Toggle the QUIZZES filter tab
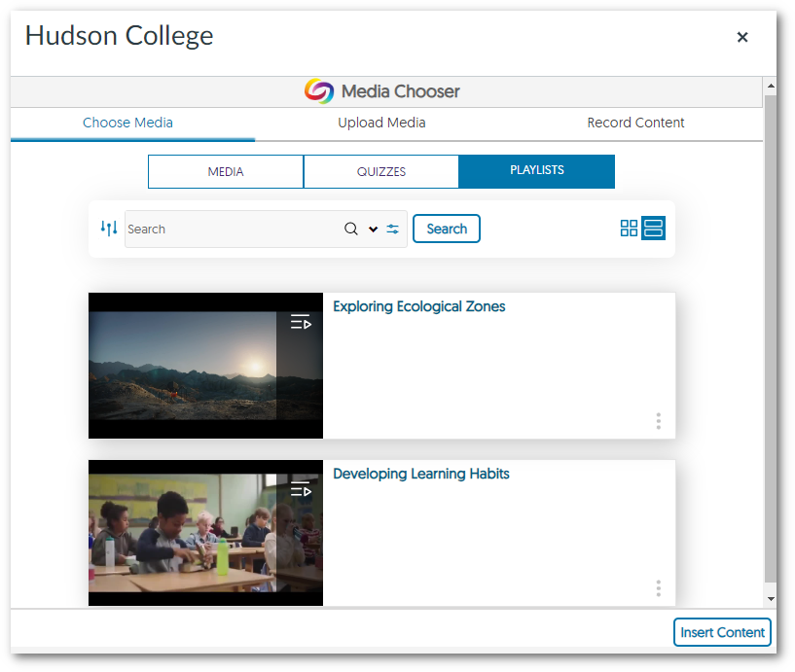Screen dimensions: 795x672 (380, 171)
